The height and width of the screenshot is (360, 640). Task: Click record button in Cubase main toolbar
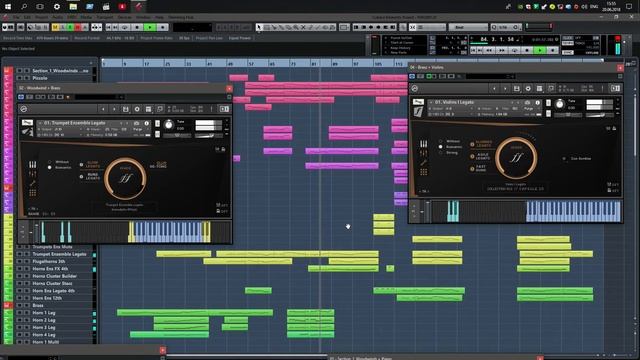coord(163,27)
